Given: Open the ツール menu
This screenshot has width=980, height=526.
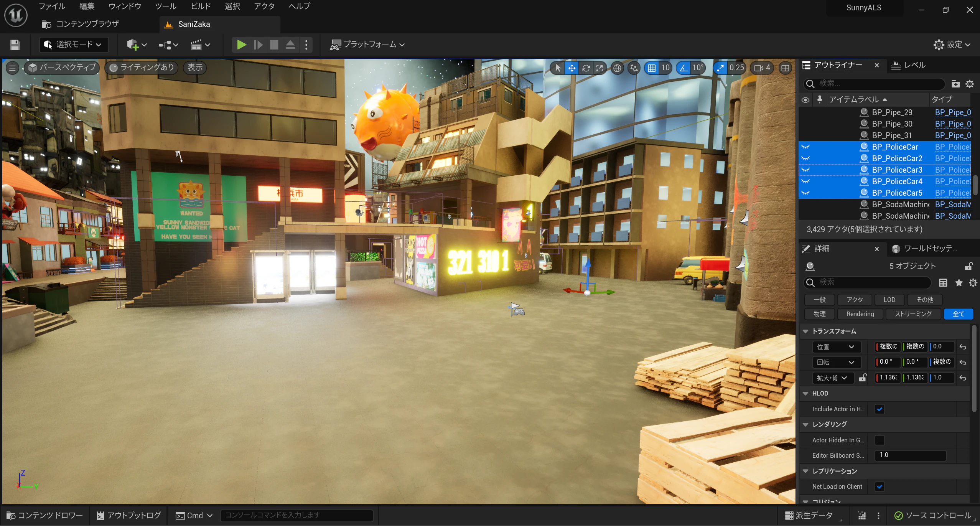Looking at the screenshot, I should click(x=166, y=6).
